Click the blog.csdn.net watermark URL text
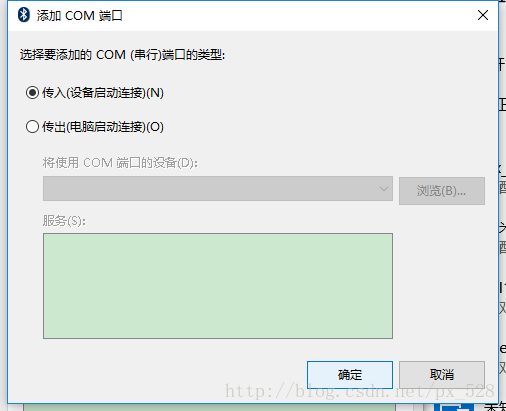 (x=360, y=391)
